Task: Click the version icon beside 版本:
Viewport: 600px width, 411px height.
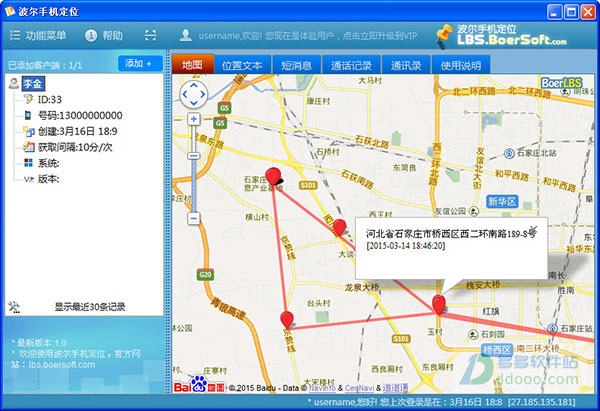Action: click(x=29, y=179)
